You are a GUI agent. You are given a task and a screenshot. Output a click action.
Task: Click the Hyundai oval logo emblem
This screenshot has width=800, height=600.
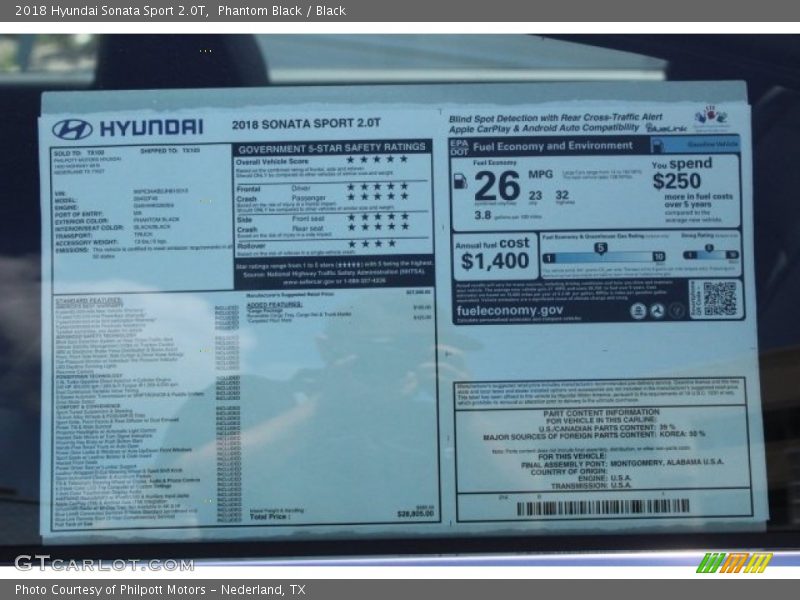click(72, 129)
